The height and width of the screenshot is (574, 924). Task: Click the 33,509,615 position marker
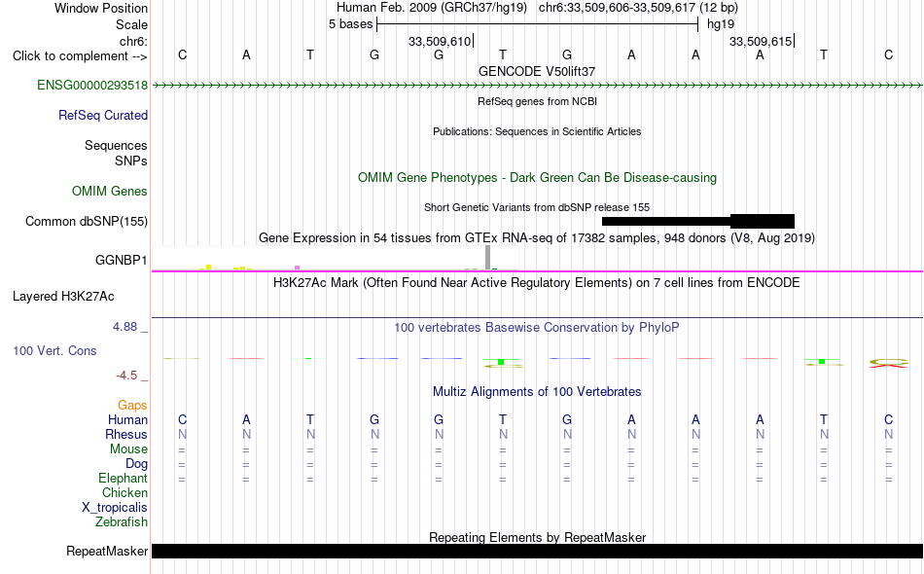pyautogui.click(x=762, y=41)
